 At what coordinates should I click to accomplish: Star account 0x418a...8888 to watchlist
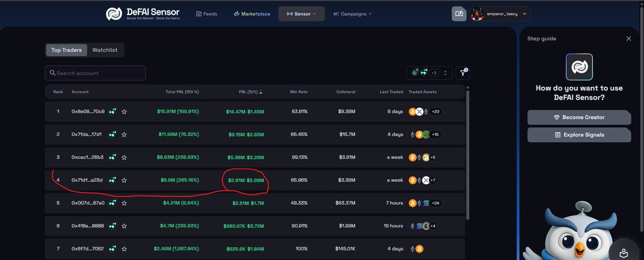pyautogui.click(x=124, y=226)
